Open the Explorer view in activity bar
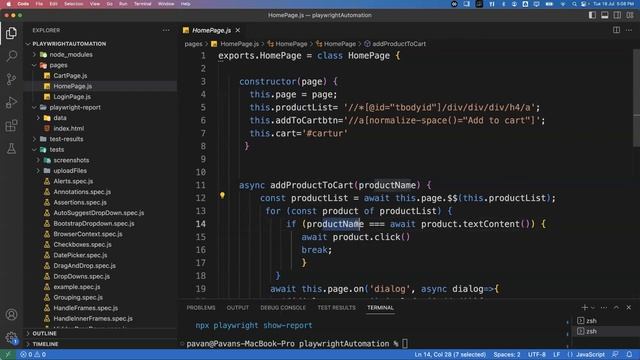 [x=11, y=33]
